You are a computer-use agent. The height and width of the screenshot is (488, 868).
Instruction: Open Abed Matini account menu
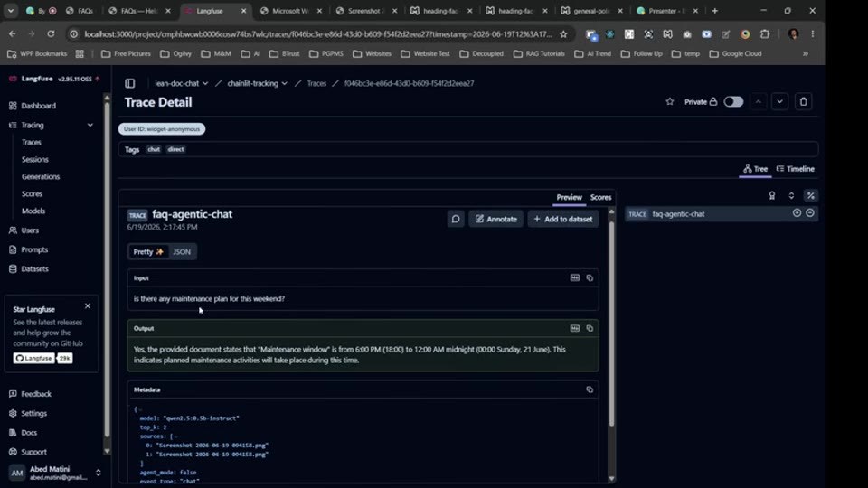(x=54, y=473)
